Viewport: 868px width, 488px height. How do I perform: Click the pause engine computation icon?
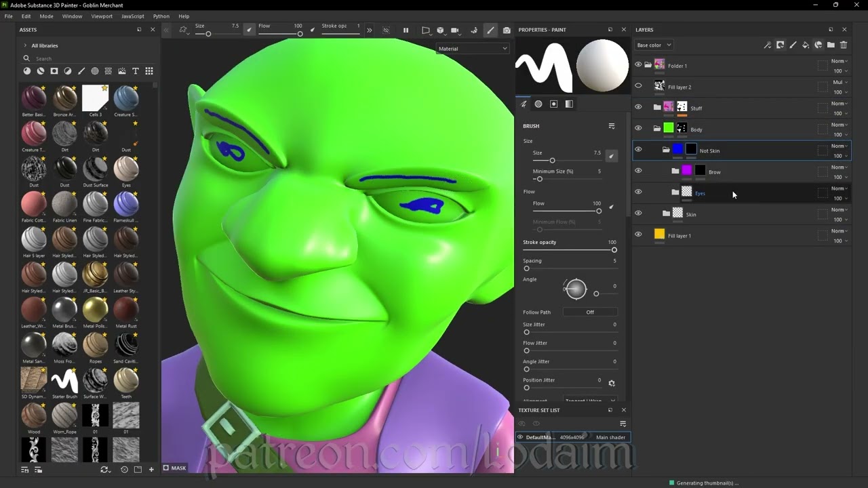[406, 30]
